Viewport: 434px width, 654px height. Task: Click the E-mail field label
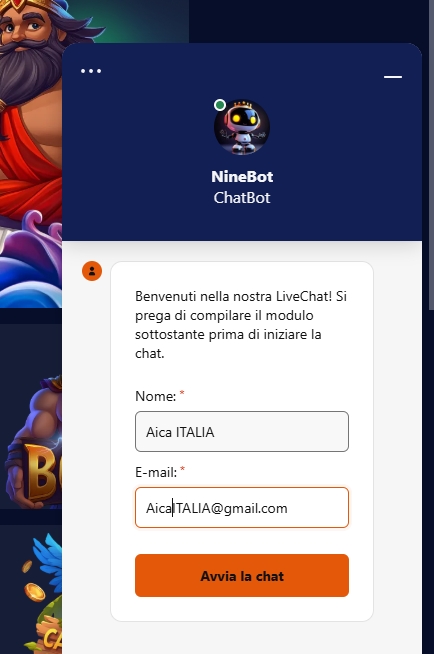click(156, 473)
